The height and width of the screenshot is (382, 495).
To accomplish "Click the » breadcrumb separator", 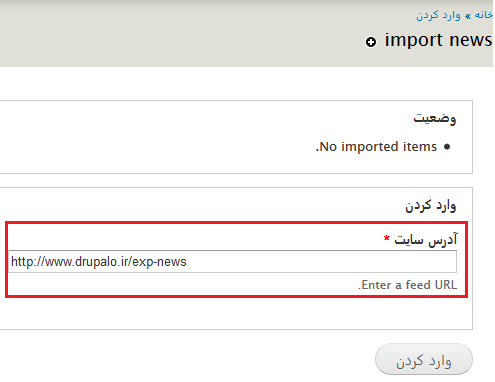I will [x=468, y=16].
